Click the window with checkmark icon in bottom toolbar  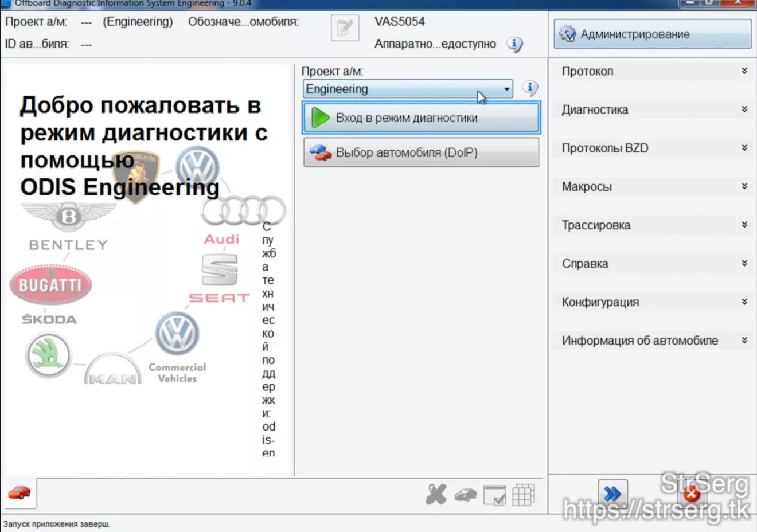coord(494,495)
